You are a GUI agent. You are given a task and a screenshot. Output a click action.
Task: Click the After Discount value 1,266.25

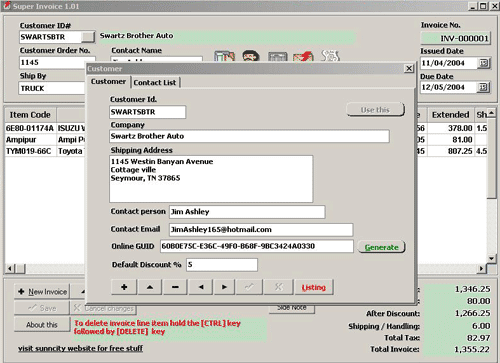[473, 313]
